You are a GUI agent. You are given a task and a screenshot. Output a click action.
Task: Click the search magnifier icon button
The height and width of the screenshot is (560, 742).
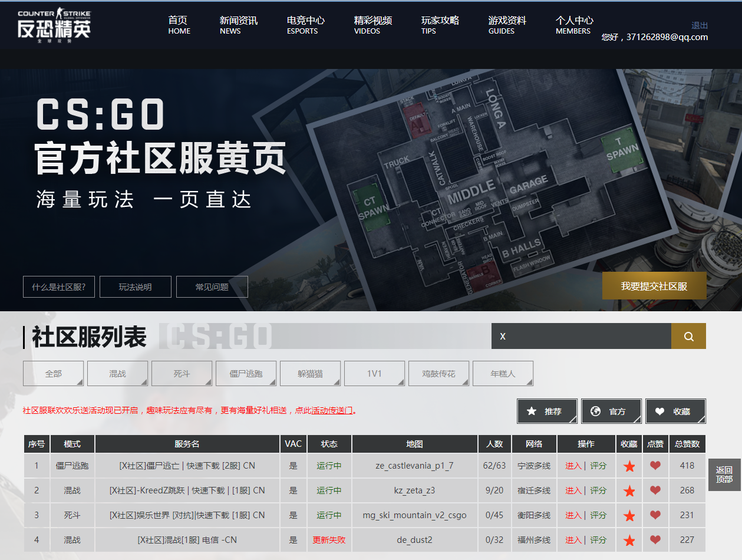coord(688,336)
